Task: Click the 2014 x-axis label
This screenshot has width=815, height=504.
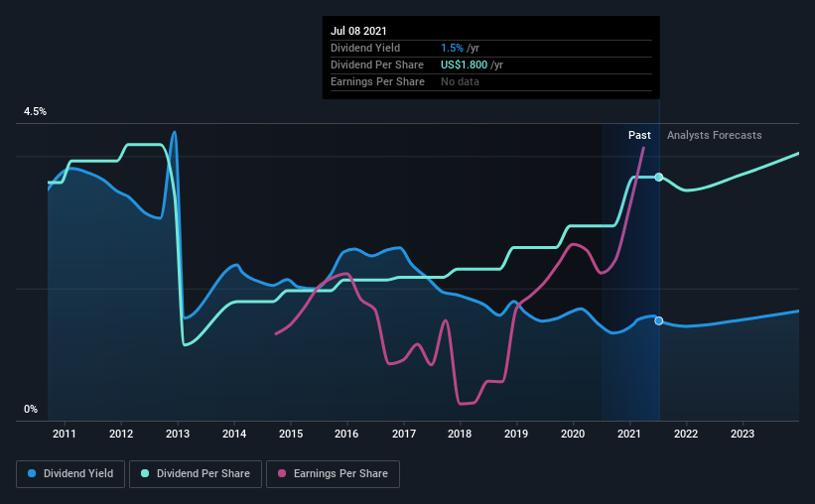Action: [234, 434]
